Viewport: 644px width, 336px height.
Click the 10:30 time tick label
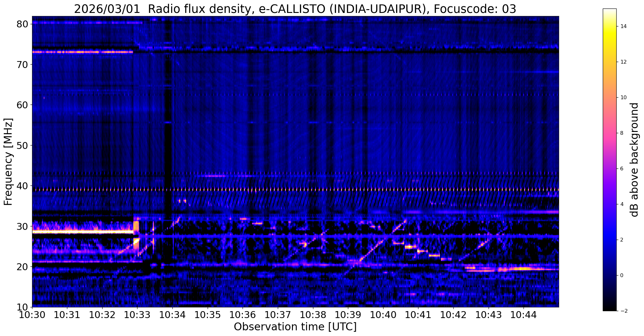(x=32, y=315)
